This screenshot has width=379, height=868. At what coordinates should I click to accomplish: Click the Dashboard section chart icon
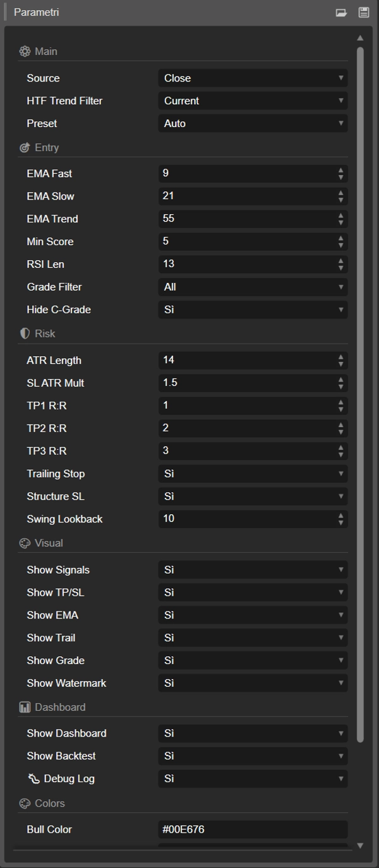[x=25, y=707]
